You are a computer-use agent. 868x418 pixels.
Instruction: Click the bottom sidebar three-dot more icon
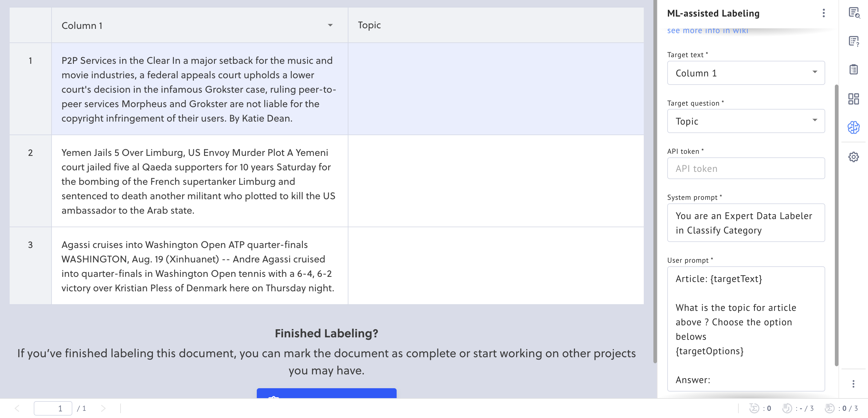(854, 384)
